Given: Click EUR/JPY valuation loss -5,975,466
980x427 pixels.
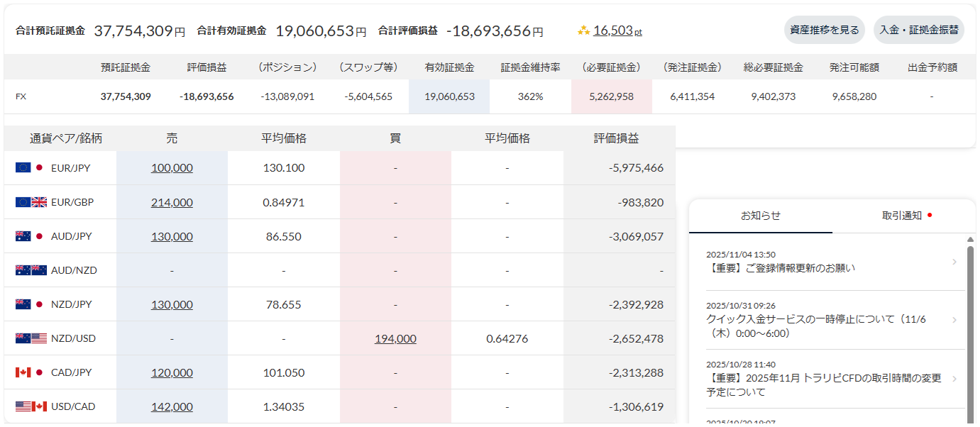Looking at the screenshot, I should [636, 168].
